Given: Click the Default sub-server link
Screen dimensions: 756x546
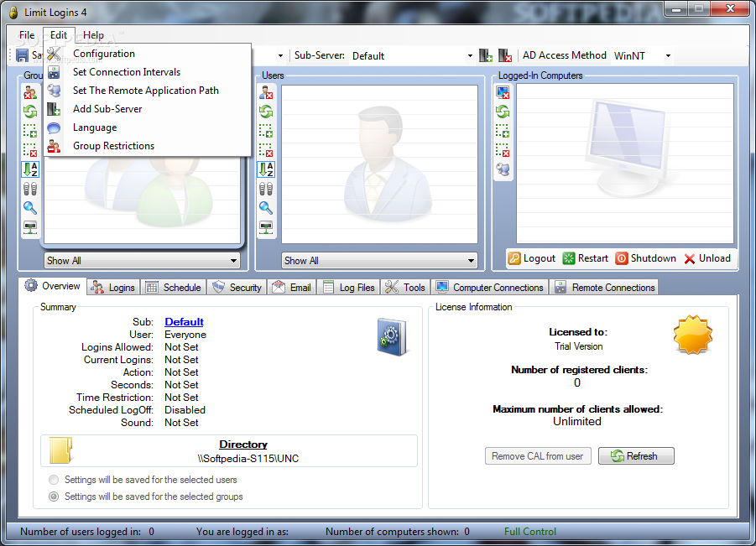Looking at the screenshot, I should coord(185,322).
